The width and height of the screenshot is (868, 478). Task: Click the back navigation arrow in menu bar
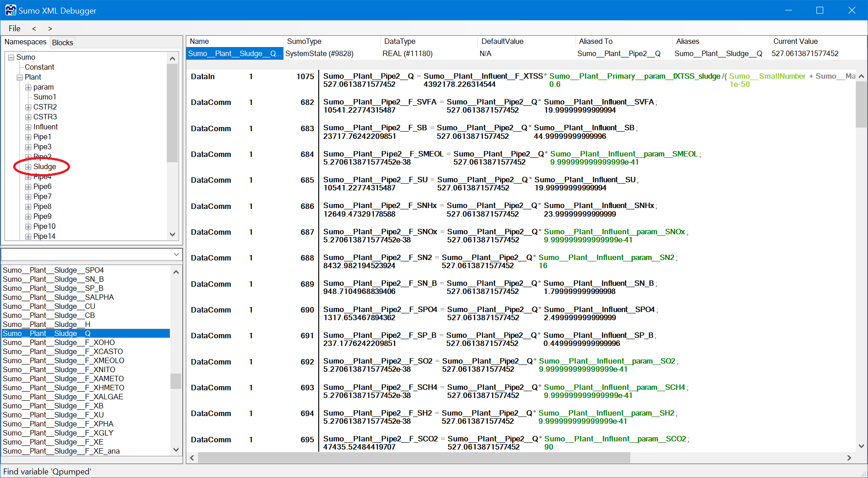34,28
